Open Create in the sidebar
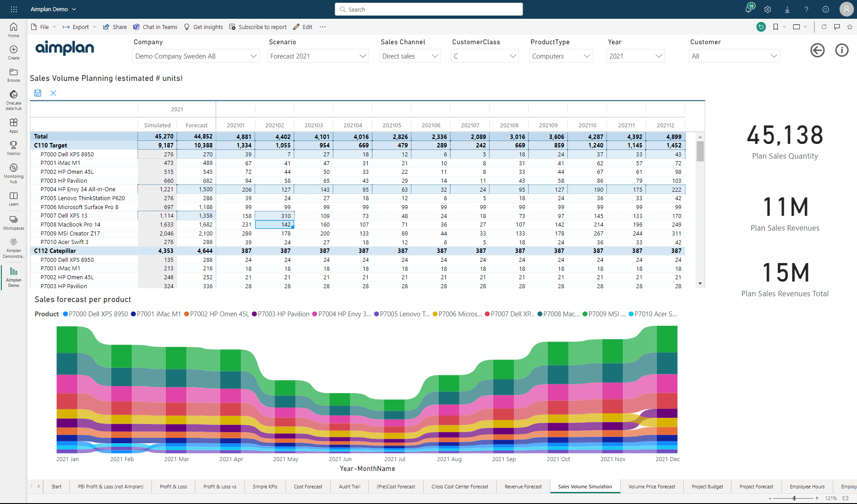Viewport: 857px width, 504px height. coord(13,52)
